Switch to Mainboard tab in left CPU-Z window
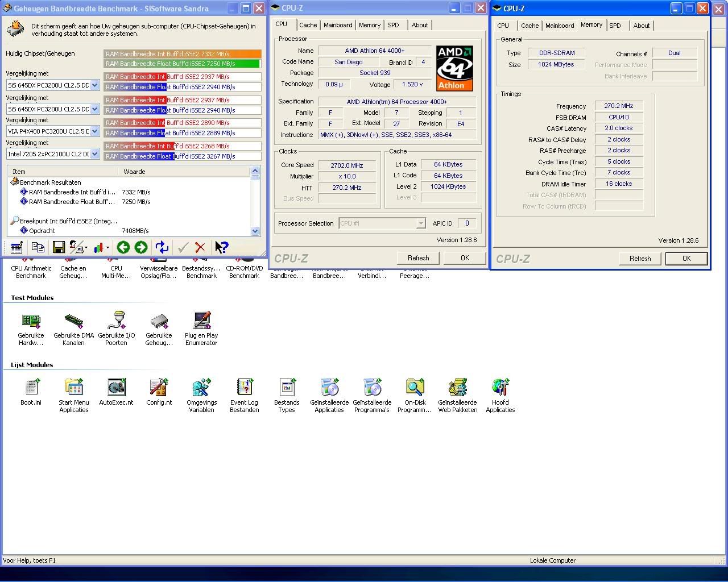 click(338, 25)
